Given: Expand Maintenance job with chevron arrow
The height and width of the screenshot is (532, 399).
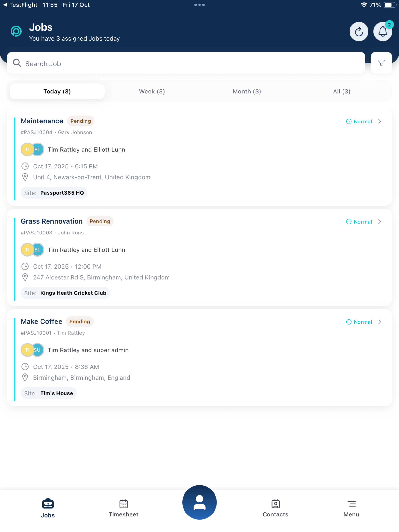Looking at the screenshot, I should pyautogui.click(x=380, y=122).
